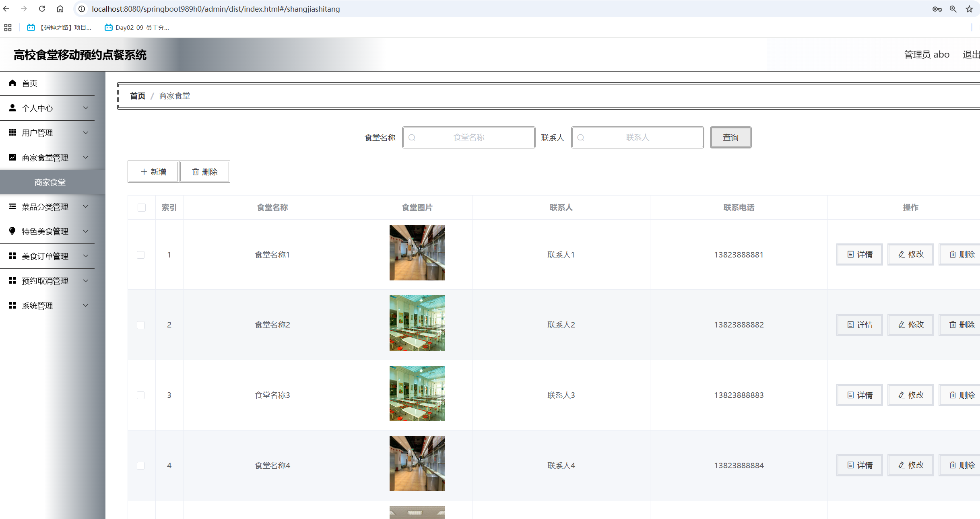The height and width of the screenshot is (519, 980).
Task: Open the 菜品分类管理 menu label
Action: [45, 207]
